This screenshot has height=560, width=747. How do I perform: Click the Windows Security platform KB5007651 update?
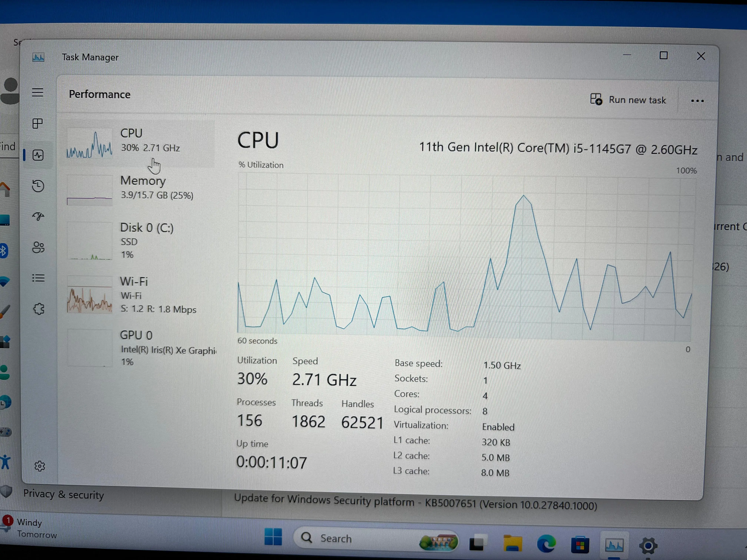click(415, 502)
